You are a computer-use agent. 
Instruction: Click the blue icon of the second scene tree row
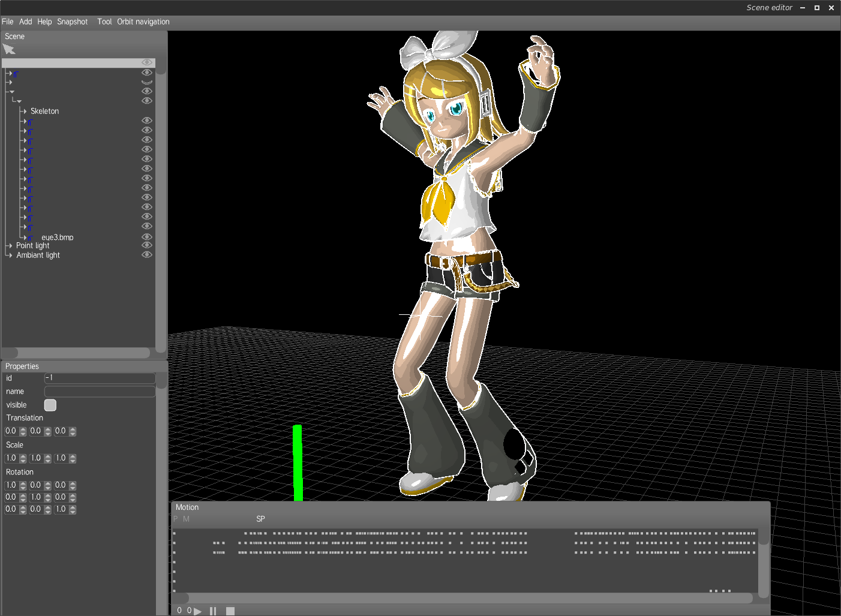click(x=16, y=74)
